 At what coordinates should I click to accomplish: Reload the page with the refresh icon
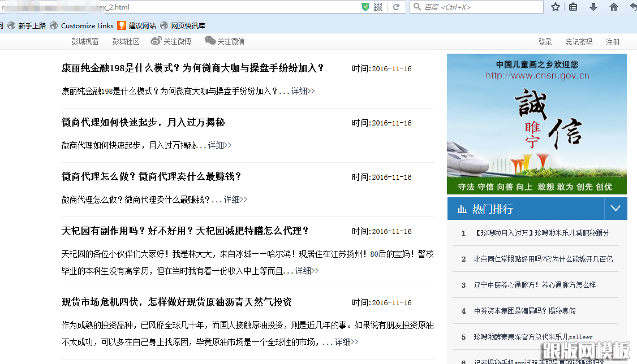(397, 7)
